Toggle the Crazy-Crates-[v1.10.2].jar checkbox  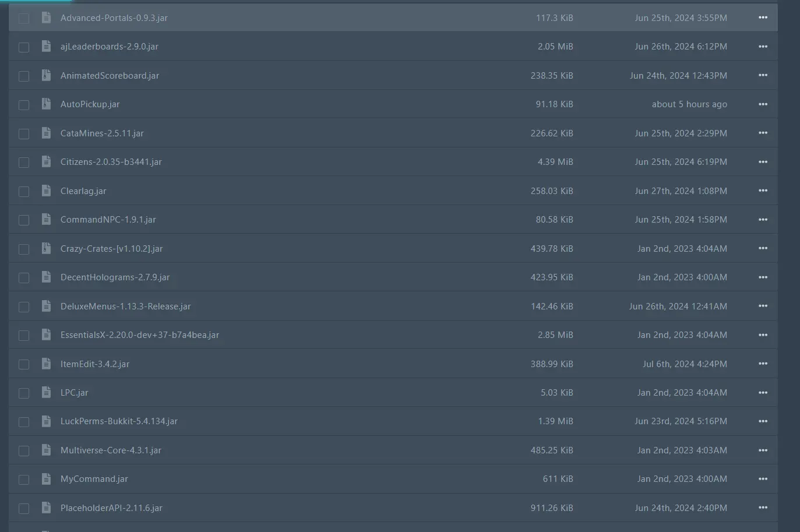coord(24,249)
